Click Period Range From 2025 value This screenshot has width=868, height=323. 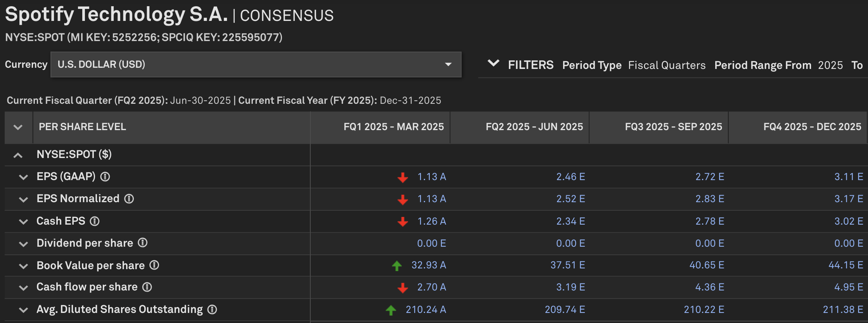(x=830, y=65)
